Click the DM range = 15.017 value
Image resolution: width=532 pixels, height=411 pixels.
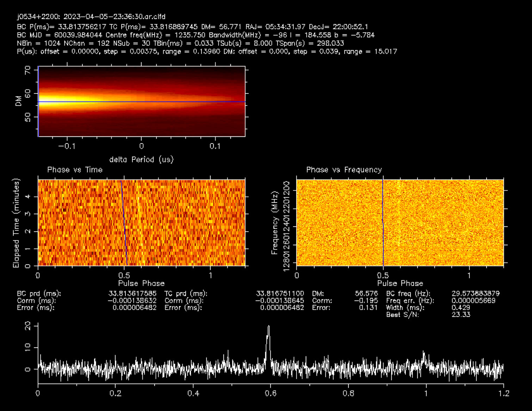tap(370, 51)
